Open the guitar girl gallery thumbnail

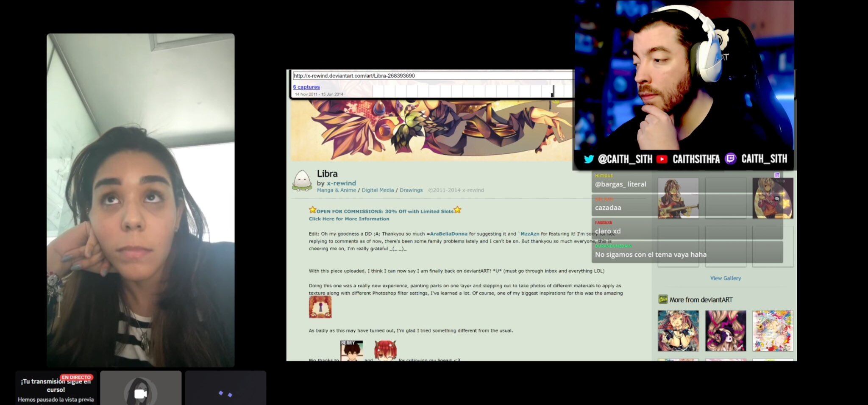pos(678,198)
